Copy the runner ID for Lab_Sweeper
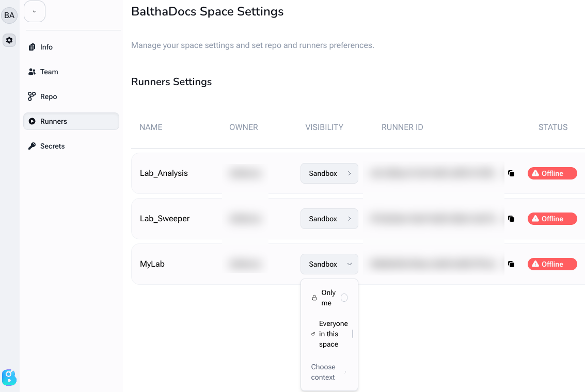The width and height of the screenshot is (585, 392). coord(512,219)
